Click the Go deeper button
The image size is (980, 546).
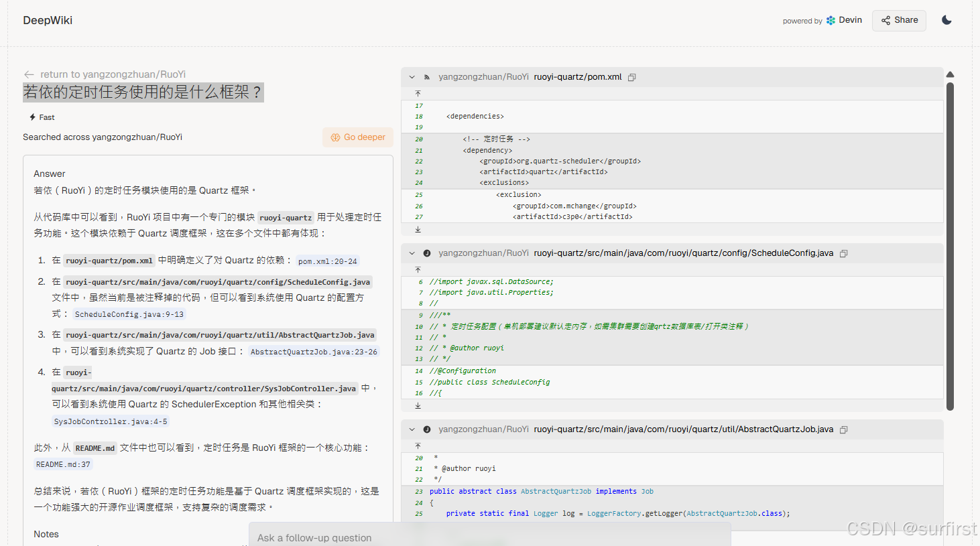358,137
